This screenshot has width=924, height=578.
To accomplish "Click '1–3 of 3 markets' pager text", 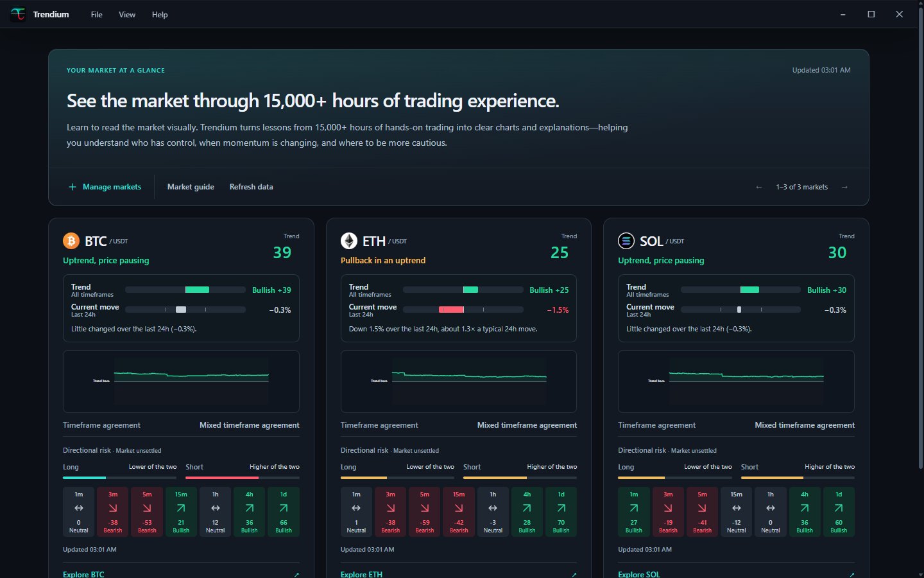I will coord(802,187).
